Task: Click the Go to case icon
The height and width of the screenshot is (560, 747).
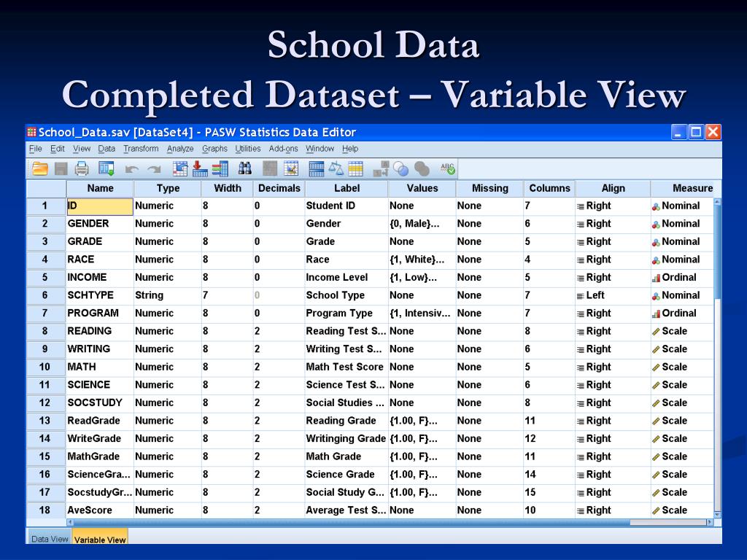Action: (x=180, y=168)
